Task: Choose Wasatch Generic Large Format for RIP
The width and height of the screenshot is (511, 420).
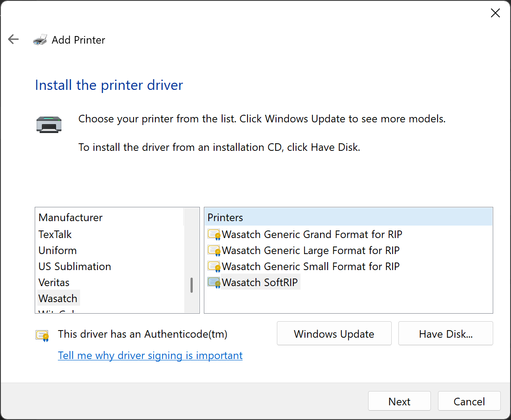Action: (x=311, y=250)
